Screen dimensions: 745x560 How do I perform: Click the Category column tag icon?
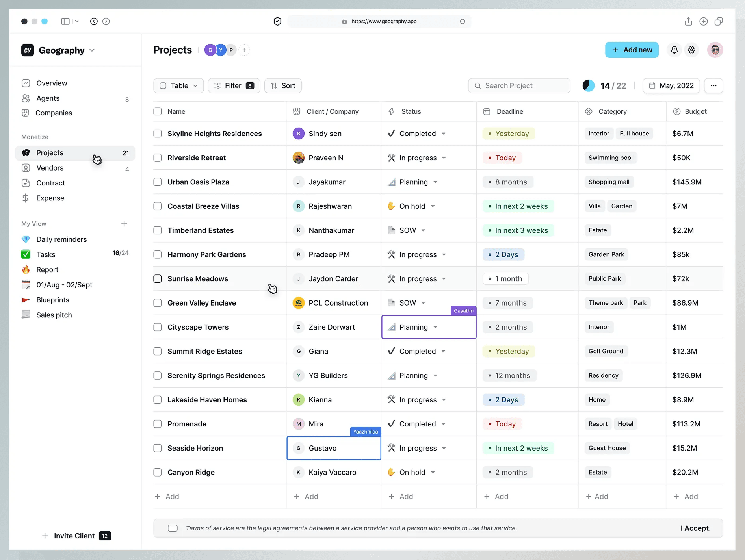coord(589,111)
